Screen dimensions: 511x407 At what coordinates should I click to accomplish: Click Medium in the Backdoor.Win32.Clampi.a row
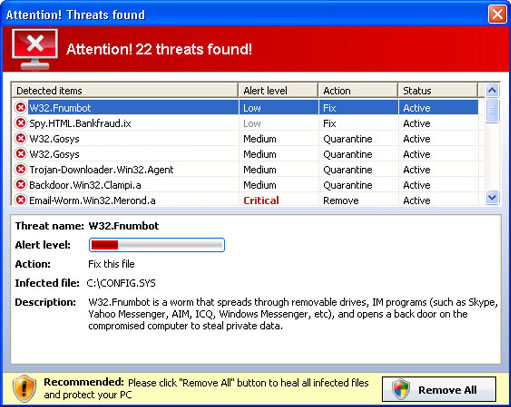click(260, 185)
